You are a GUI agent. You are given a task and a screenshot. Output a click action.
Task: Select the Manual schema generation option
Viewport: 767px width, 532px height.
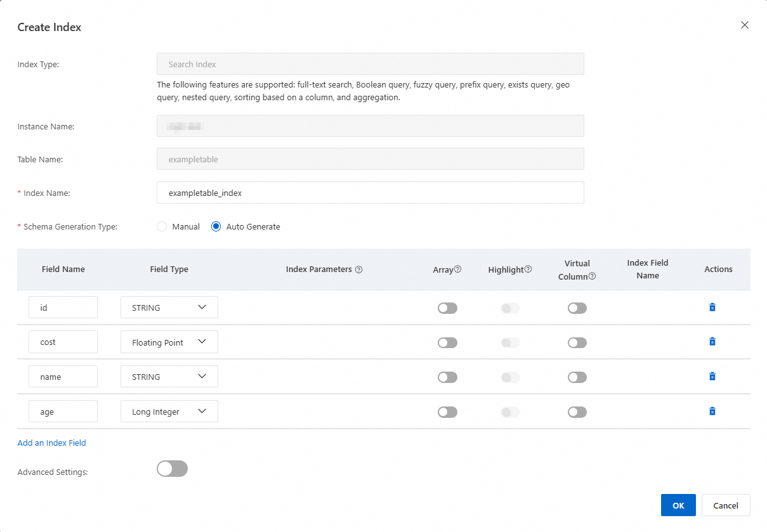coord(162,226)
